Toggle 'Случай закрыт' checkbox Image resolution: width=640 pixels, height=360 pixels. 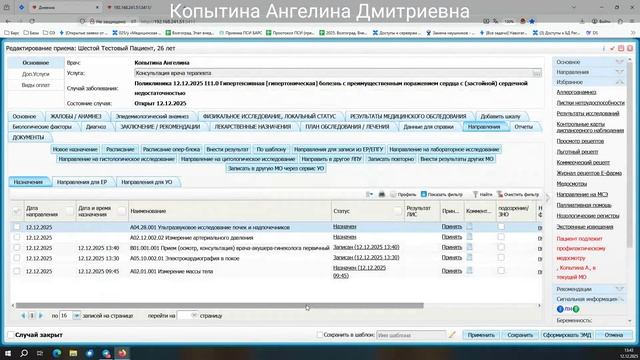[x=11, y=335]
